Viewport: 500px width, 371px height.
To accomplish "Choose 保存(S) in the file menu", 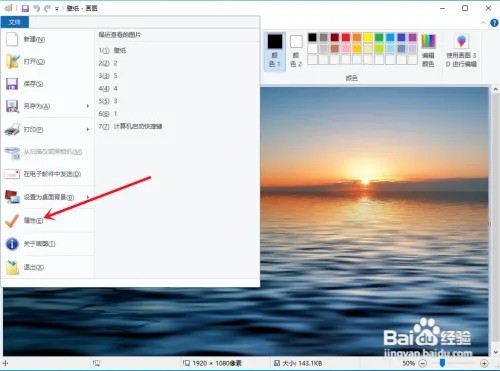I will coord(47,84).
